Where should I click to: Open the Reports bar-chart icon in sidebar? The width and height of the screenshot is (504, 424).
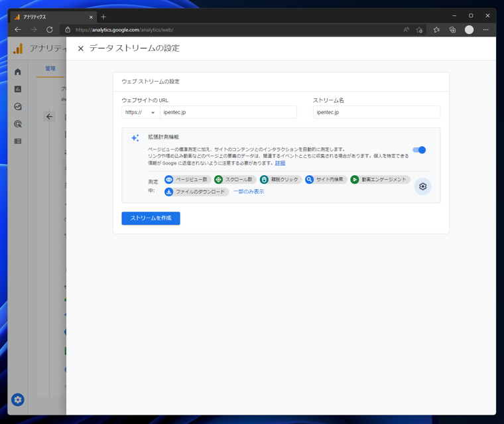click(18, 89)
